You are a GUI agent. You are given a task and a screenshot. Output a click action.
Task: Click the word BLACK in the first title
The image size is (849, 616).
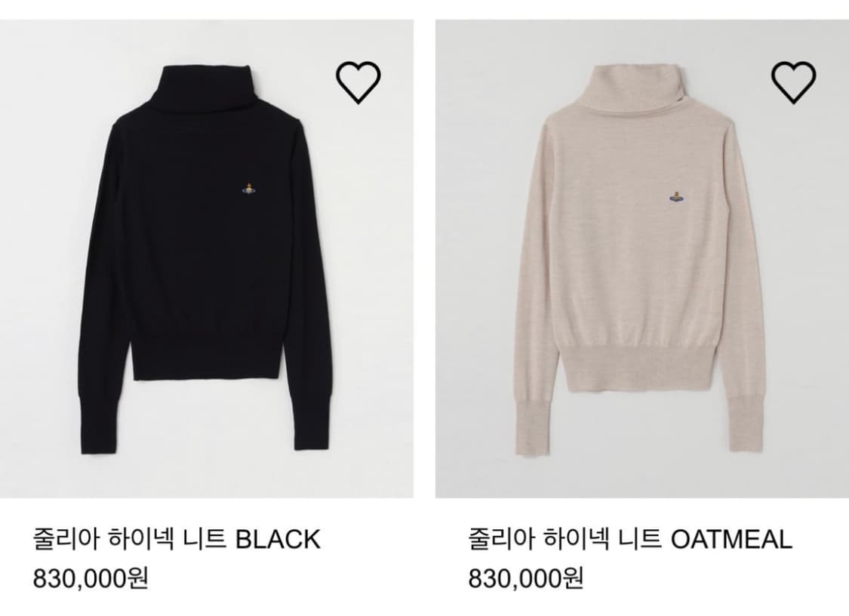coord(278,540)
